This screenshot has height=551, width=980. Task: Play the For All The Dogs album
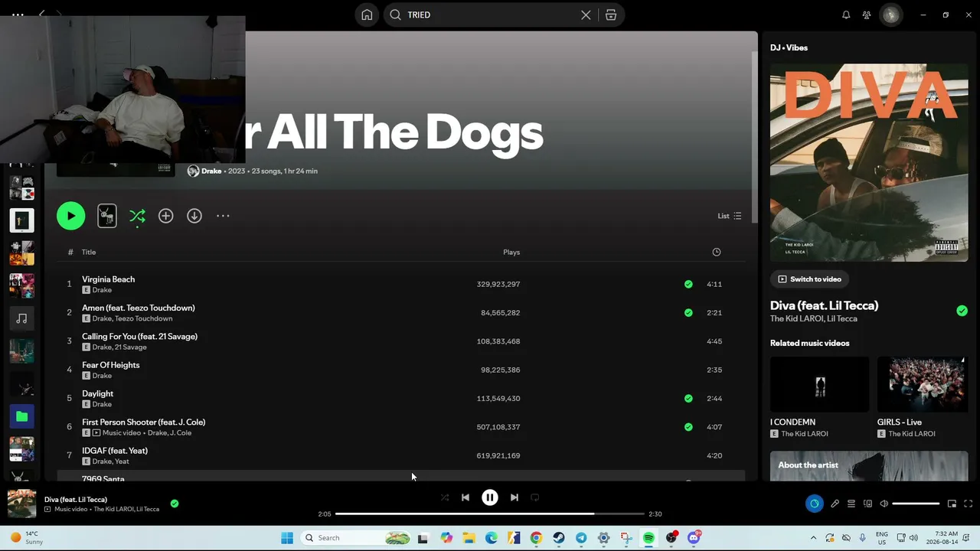point(70,216)
